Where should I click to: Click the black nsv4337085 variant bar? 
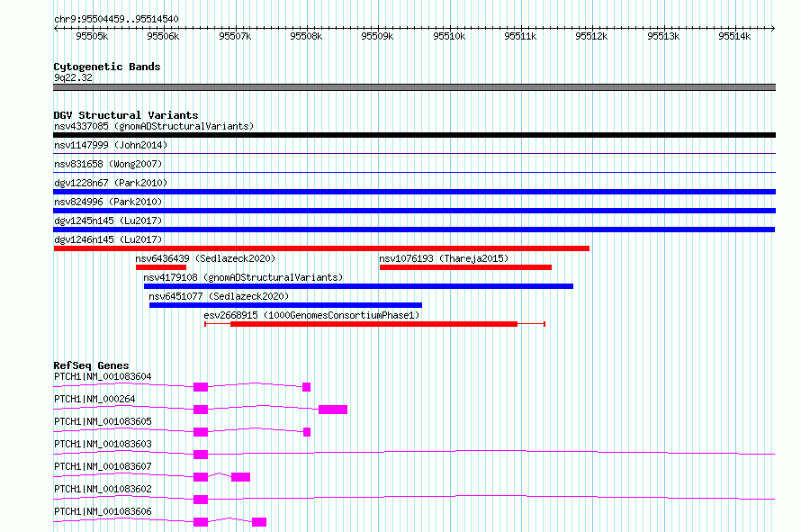pos(414,135)
